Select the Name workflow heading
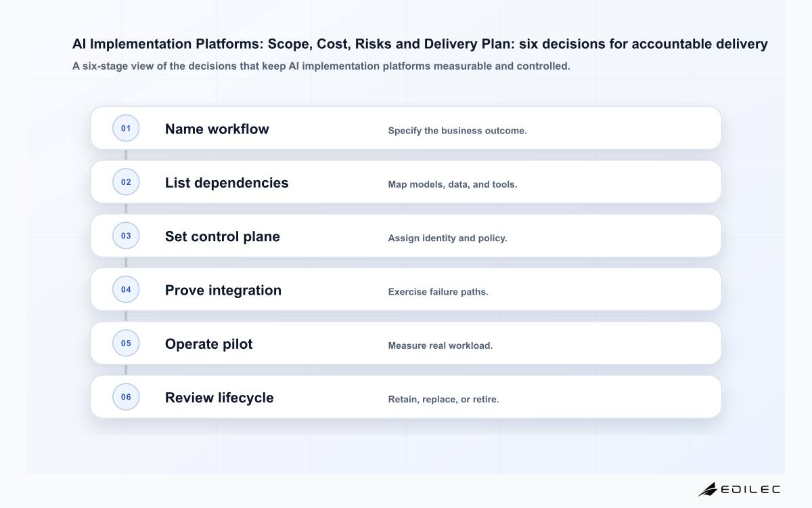Image resolution: width=812 pixels, height=508 pixels. pyautogui.click(x=217, y=129)
